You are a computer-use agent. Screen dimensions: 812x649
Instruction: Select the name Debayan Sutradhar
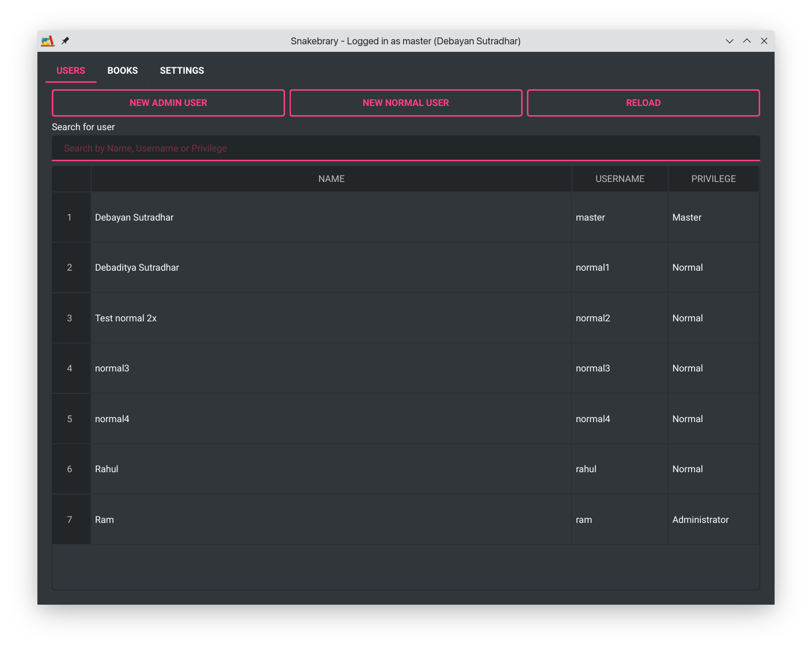pyautogui.click(x=331, y=217)
